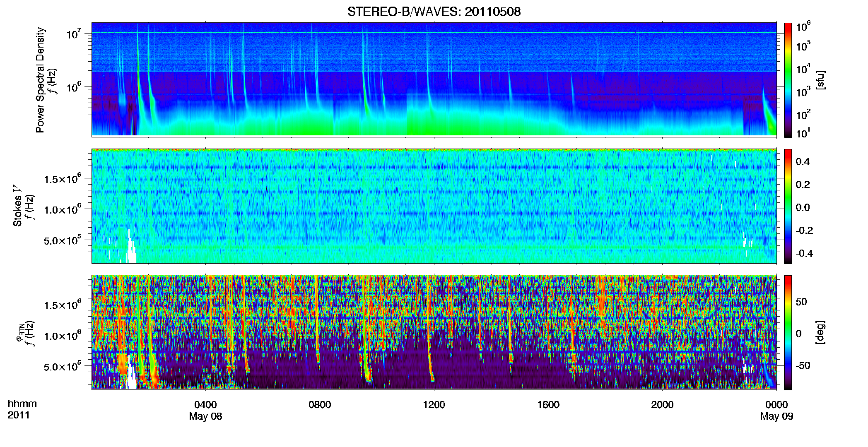This screenshot has width=868, height=447.
Task: Click the 1600 time tick label
Action: click(x=548, y=405)
